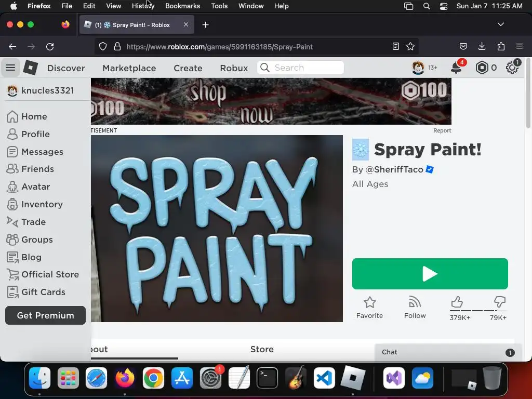The height and width of the screenshot is (399, 532).
Task: Click the page vertical scrollbar
Action: pos(528,94)
